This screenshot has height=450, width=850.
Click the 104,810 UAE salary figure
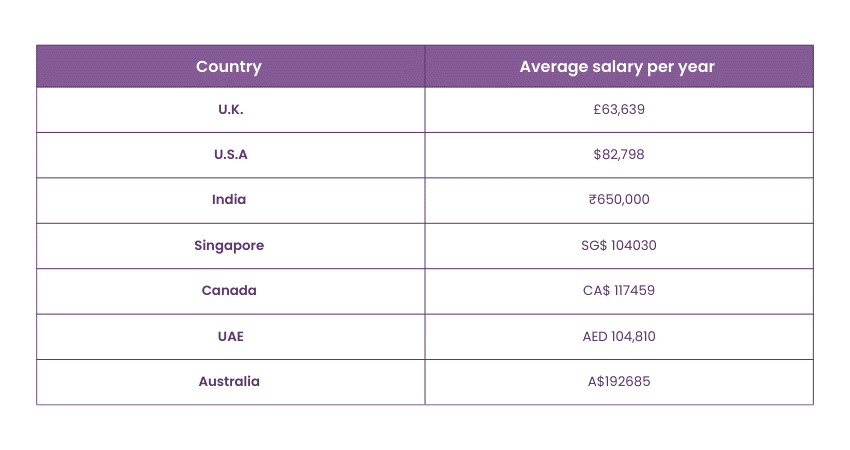[x=634, y=336]
